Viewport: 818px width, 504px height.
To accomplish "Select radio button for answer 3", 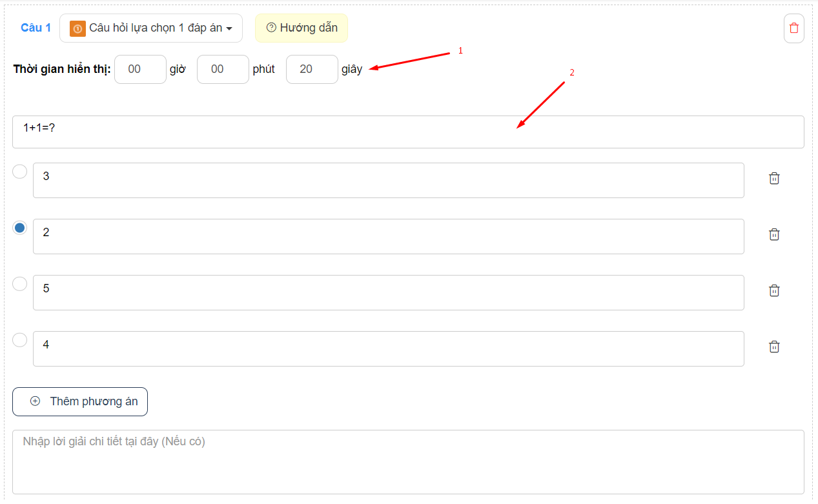I will coord(20,172).
